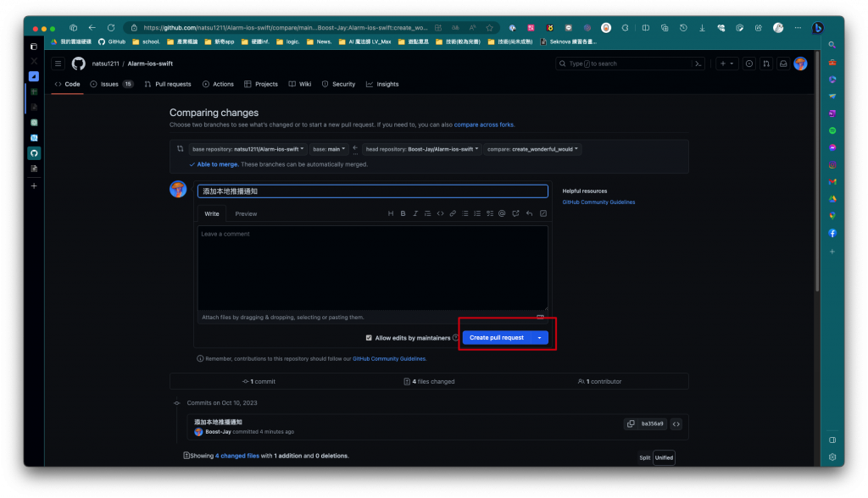Browse repository at commit ba356a9

coord(676,423)
